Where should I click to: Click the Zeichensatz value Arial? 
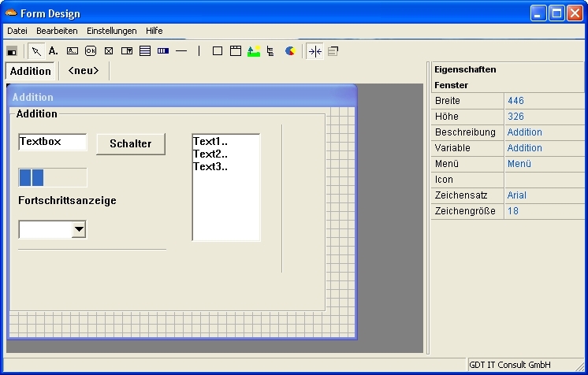pos(517,195)
